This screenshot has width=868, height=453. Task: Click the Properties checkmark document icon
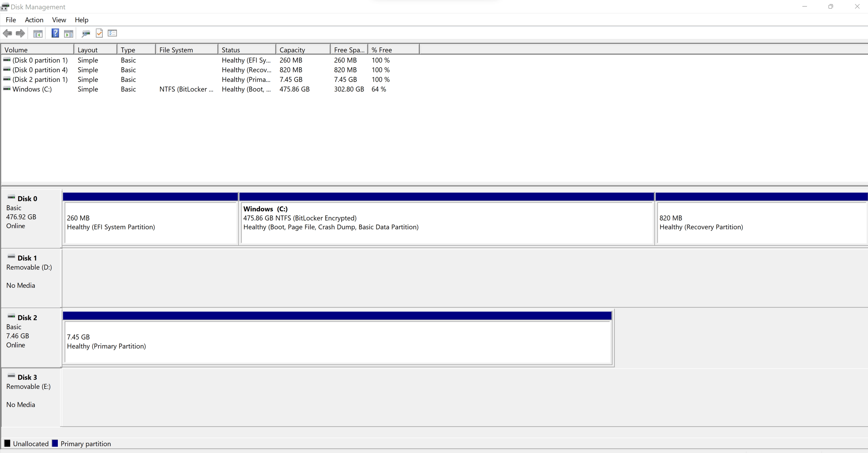click(100, 33)
